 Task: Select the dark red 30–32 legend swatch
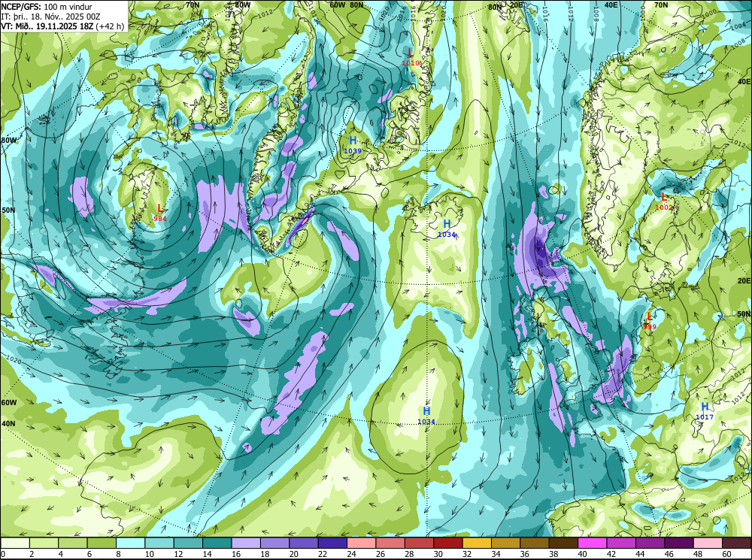coord(448,543)
